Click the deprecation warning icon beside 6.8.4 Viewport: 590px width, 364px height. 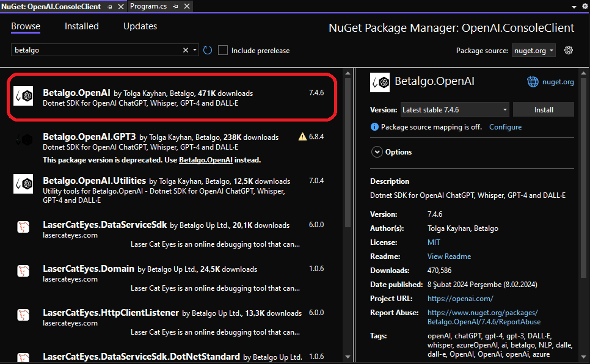pyautogui.click(x=302, y=137)
